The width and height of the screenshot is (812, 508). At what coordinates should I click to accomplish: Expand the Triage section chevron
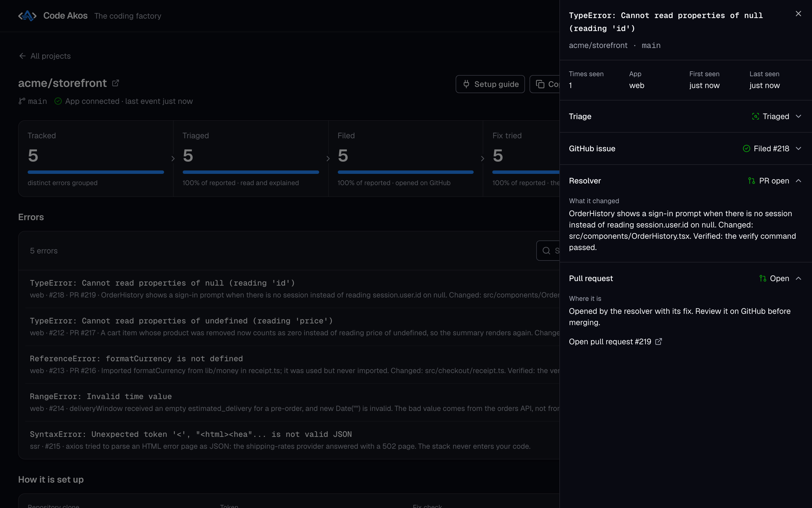pos(798,116)
